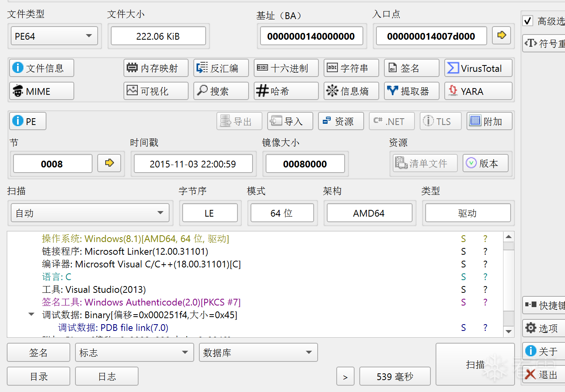Open the 哈希 hash calculator
The height and width of the screenshot is (392, 565).
[x=286, y=91]
